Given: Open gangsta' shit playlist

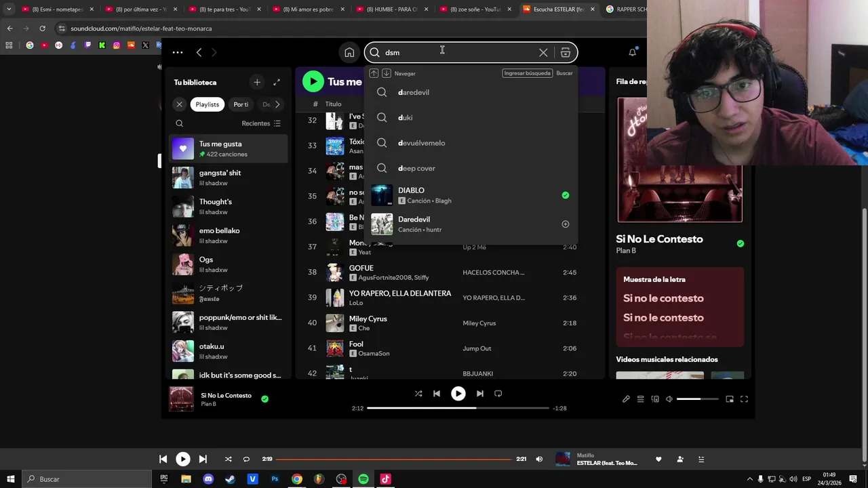Looking at the screenshot, I should [229, 178].
